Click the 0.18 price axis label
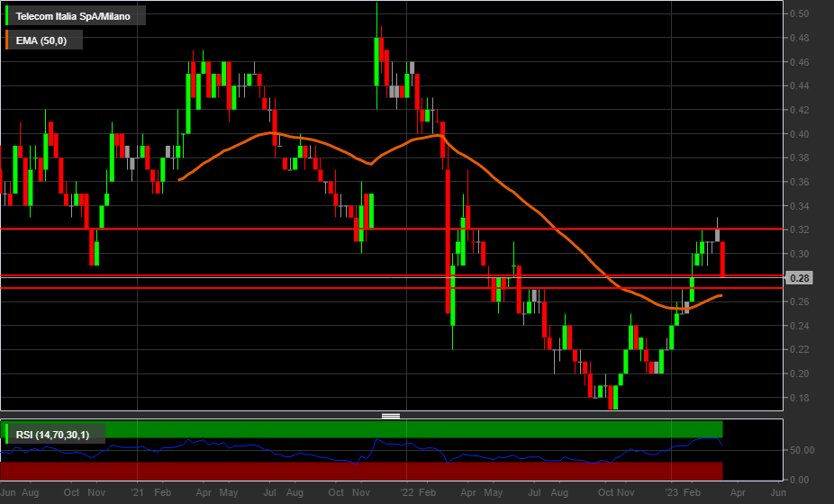 pos(800,398)
